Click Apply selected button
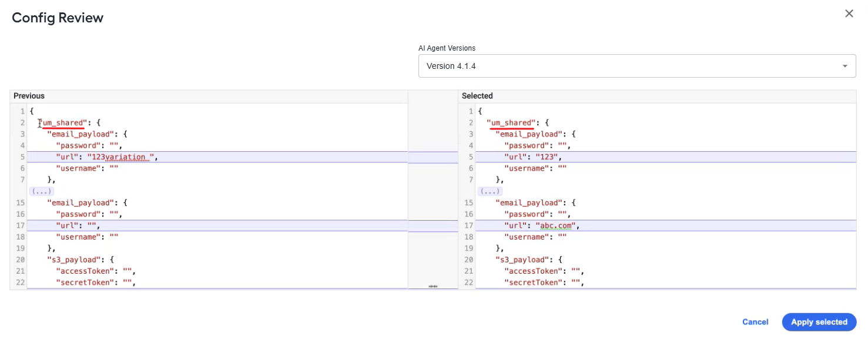 [x=819, y=322]
